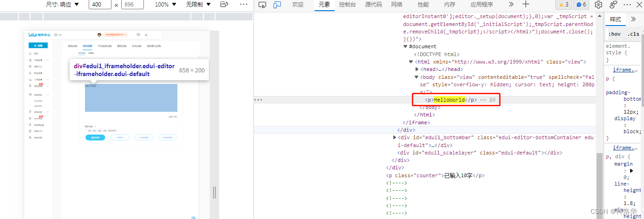Expand the head node
This screenshot has width=644, height=219.
(417, 69)
